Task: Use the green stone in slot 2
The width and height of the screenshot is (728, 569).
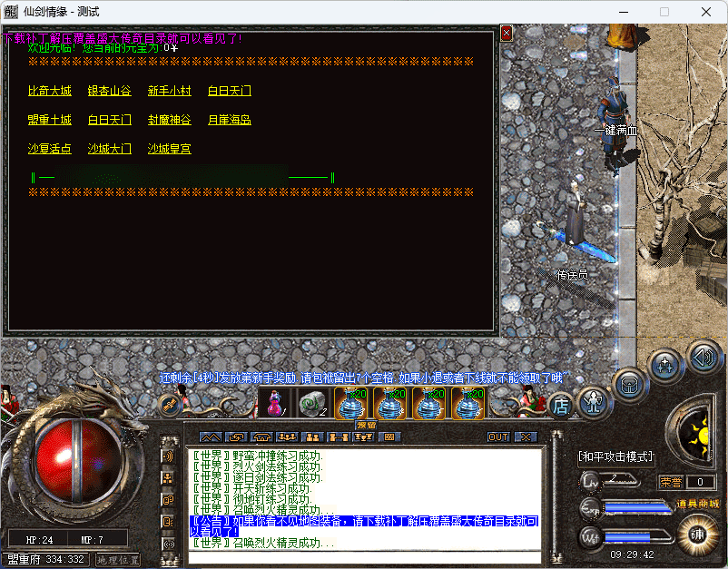Action: coord(313,404)
